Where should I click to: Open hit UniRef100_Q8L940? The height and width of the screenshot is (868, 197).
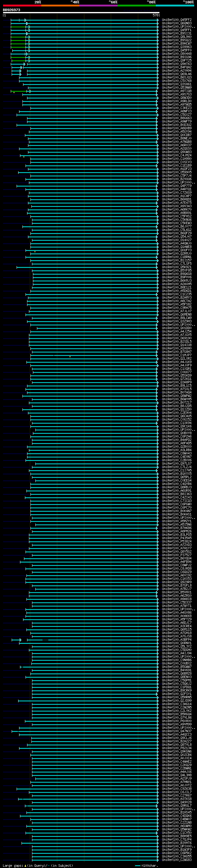coord(177,37)
